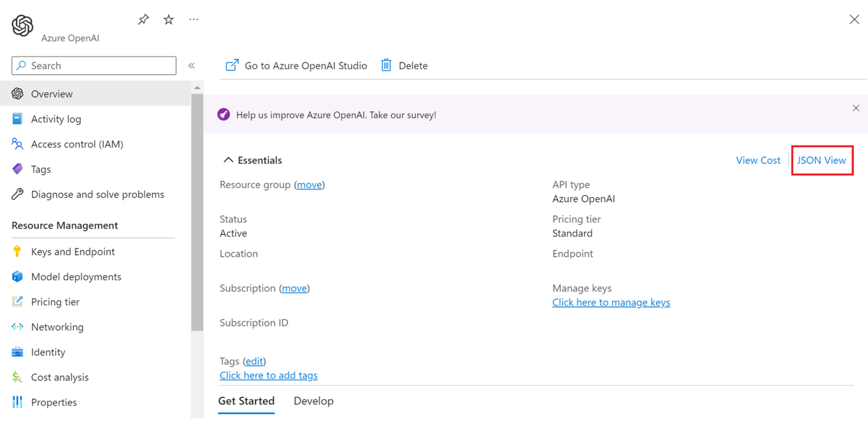Open the ellipsis overflow menu

[194, 19]
